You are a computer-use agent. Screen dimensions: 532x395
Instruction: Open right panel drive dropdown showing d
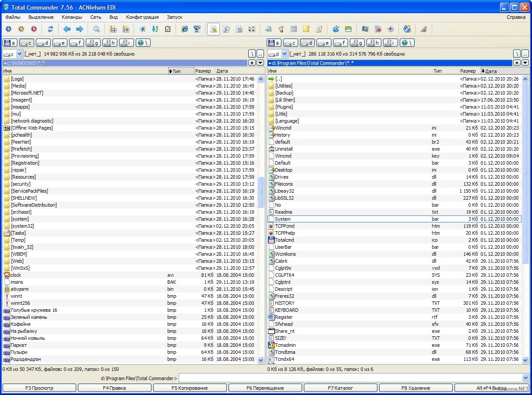coord(278,54)
